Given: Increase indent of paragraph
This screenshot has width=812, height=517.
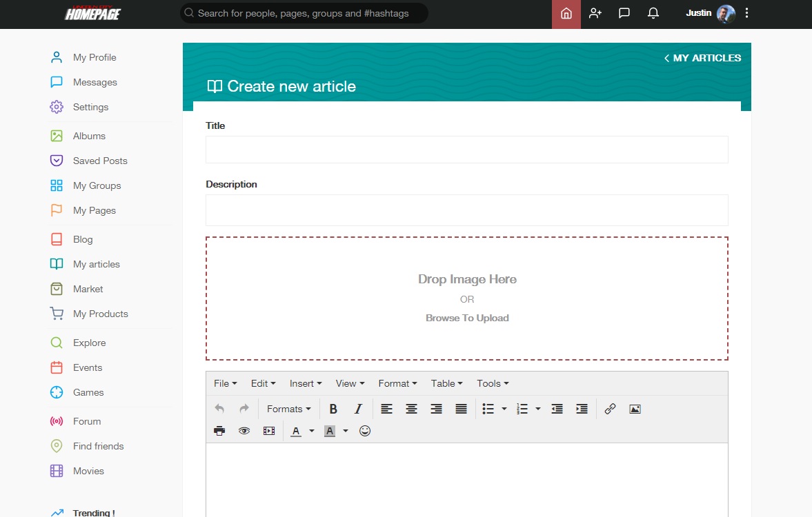Looking at the screenshot, I should coord(582,409).
